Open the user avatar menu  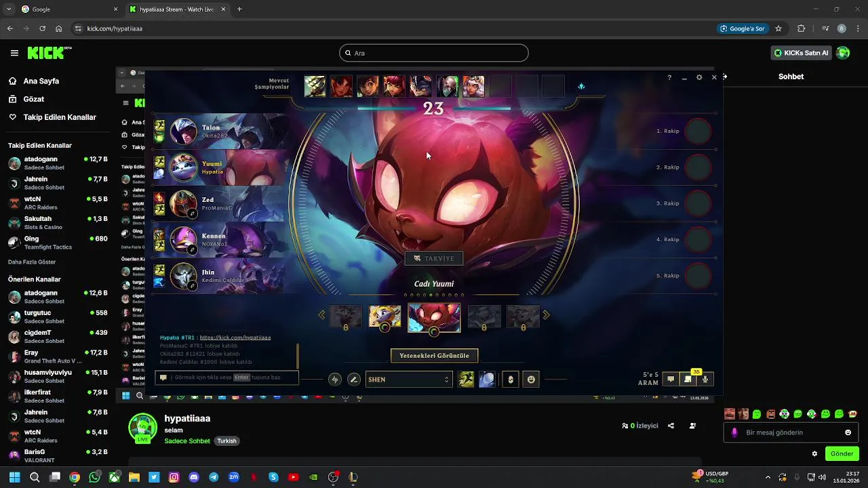point(843,53)
